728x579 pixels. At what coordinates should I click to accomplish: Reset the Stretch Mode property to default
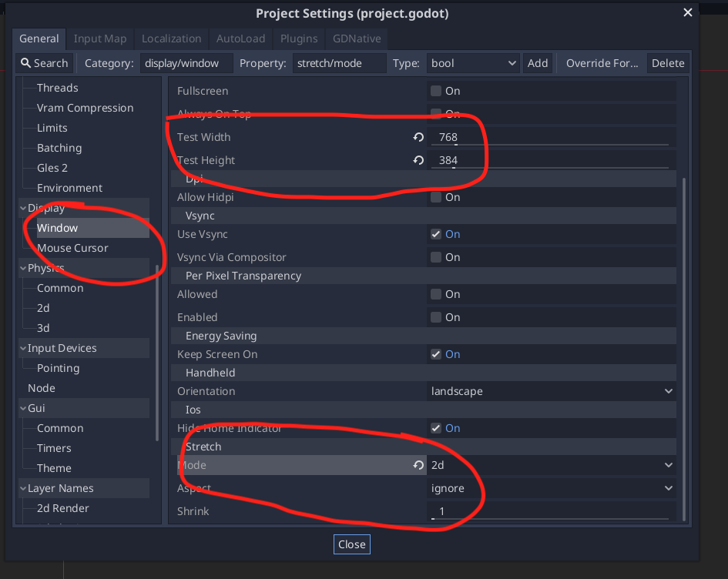point(418,465)
